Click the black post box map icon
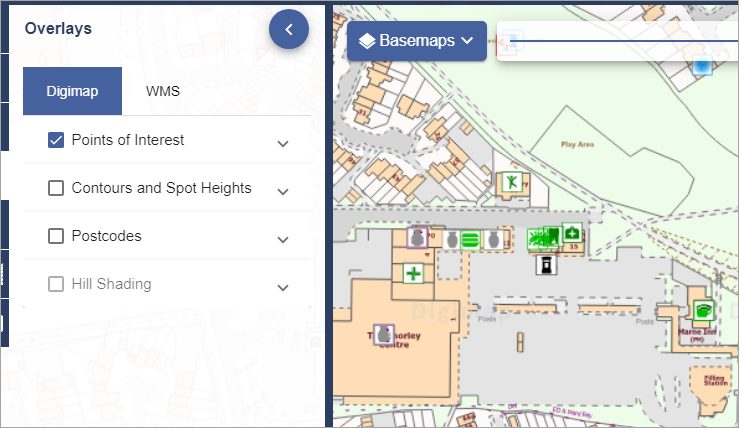Image resolution: width=739 pixels, height=428 pixels. (x=546, y=265)
